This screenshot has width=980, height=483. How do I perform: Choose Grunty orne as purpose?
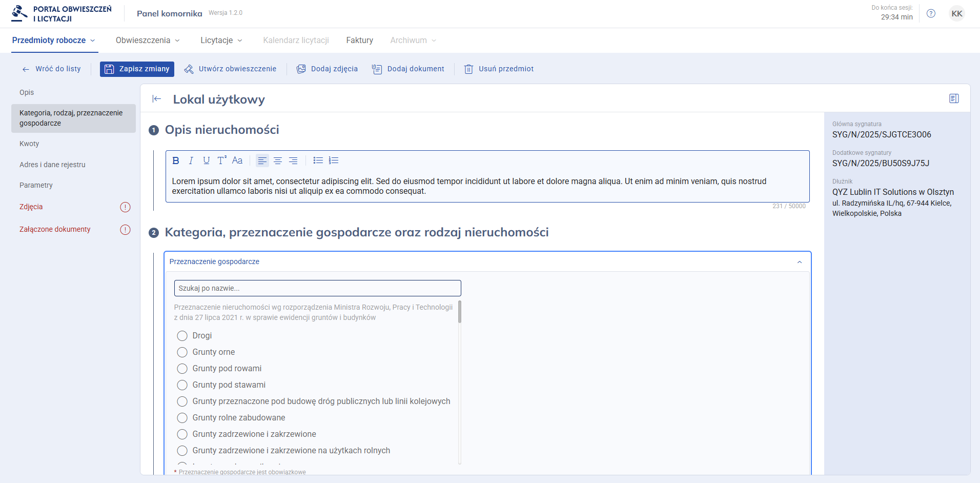pyautogui.click(x=182, y=352)
